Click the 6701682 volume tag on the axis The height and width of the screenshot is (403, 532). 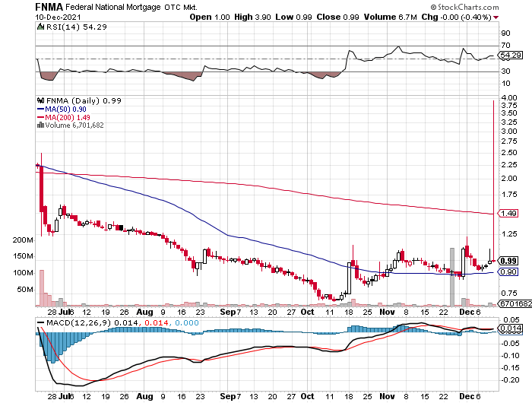click(516, 303)
